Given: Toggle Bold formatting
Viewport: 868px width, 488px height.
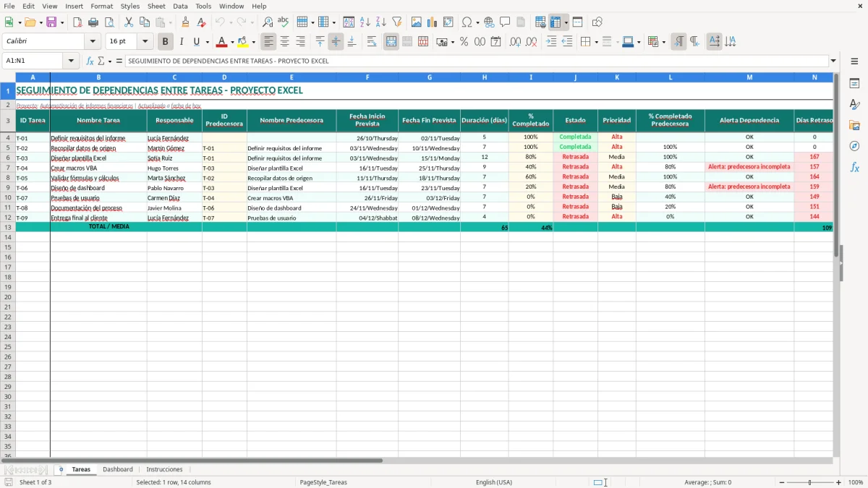Looking at the screenshot, I should 166,42.
